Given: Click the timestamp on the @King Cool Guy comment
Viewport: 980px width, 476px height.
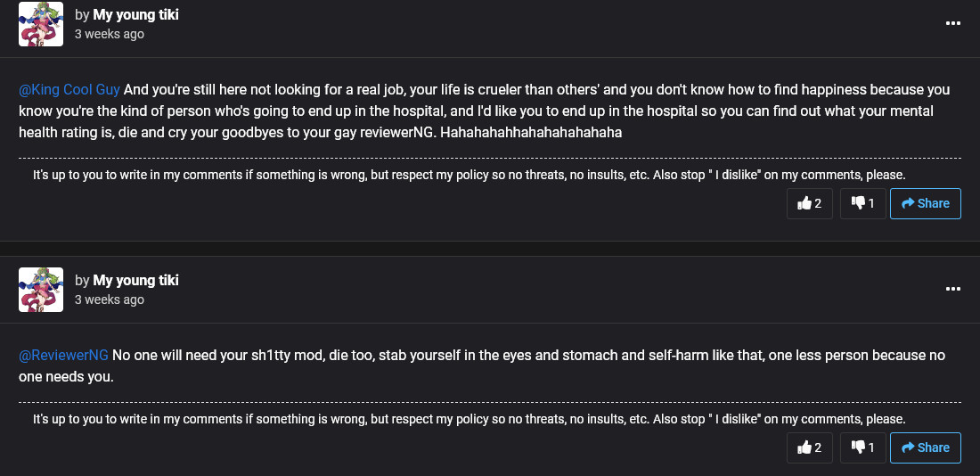Looking at the screenshot, I should pos(110,34).
